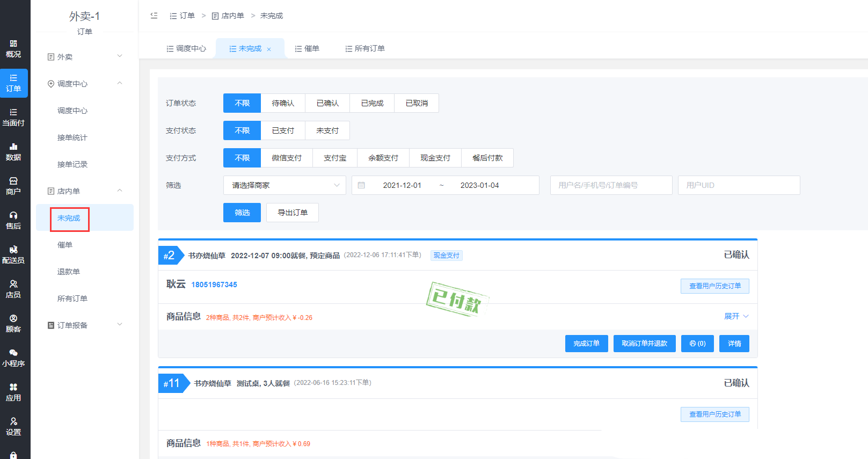This screenshot has height=459, width=868.
Task: Filter payment method by 支付宝
Action: click(x=335, y=158)
